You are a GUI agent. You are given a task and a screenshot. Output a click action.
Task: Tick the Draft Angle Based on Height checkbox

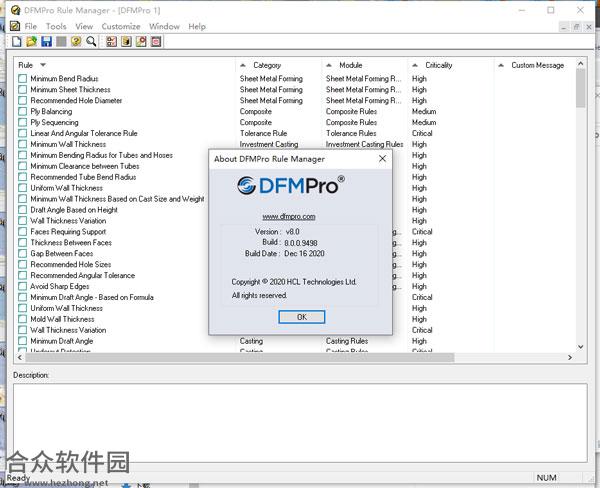pyautogui.click(x=23, y=210)
